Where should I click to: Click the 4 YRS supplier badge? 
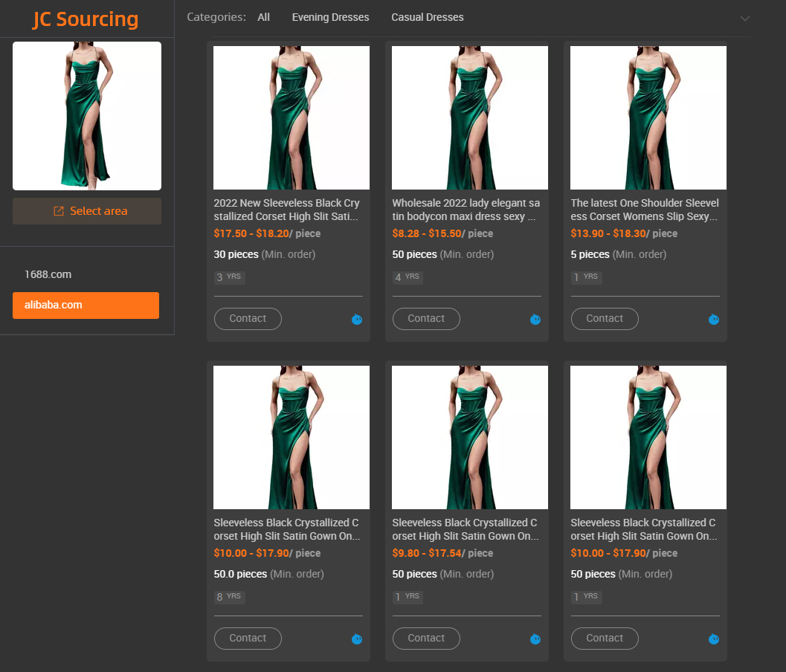tap(408, 277)
